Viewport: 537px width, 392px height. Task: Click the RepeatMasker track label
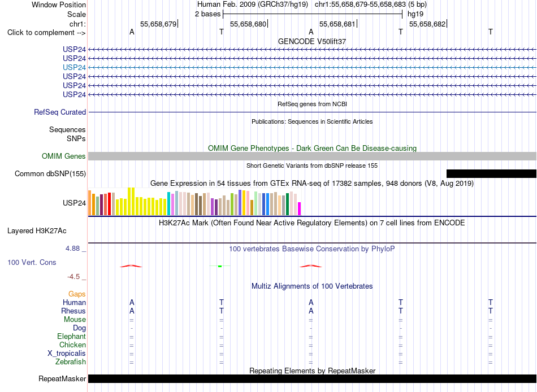(62, 378)
